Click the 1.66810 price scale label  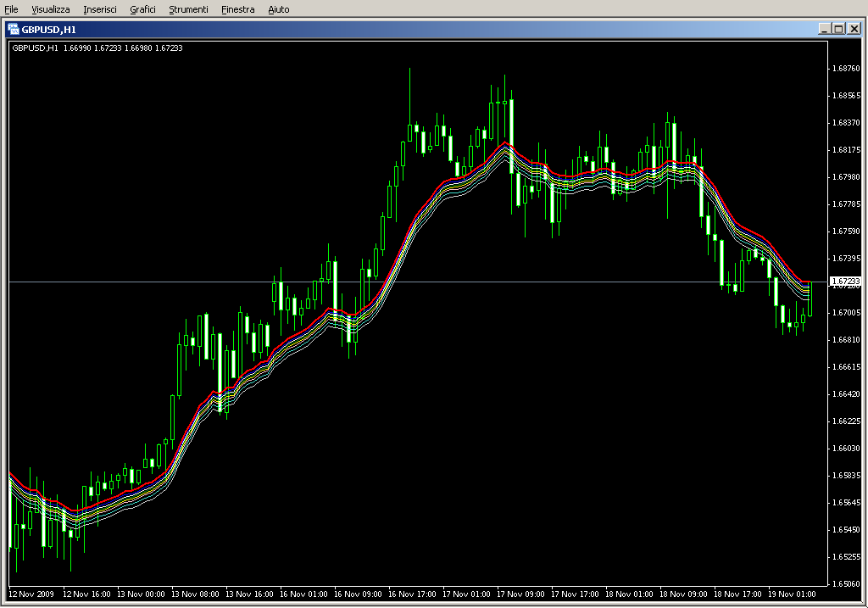coord(847,340)
